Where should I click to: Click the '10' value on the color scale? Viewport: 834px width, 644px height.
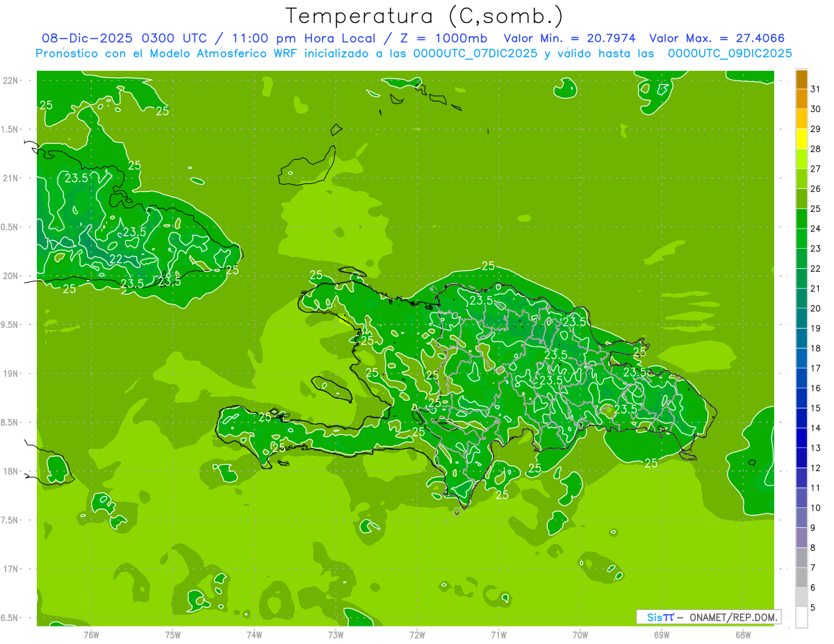tap(816, 508)
